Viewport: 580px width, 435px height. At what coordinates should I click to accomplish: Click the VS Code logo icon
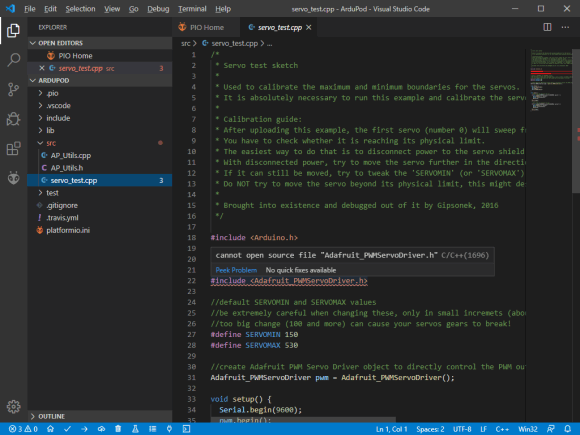pos(10,9)
